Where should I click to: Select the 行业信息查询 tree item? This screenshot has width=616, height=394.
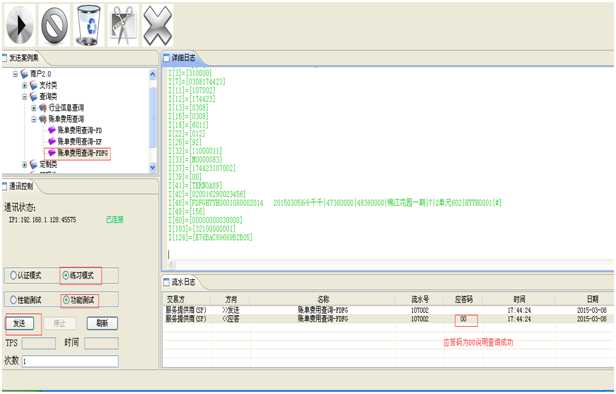click(x=66, y=108)
